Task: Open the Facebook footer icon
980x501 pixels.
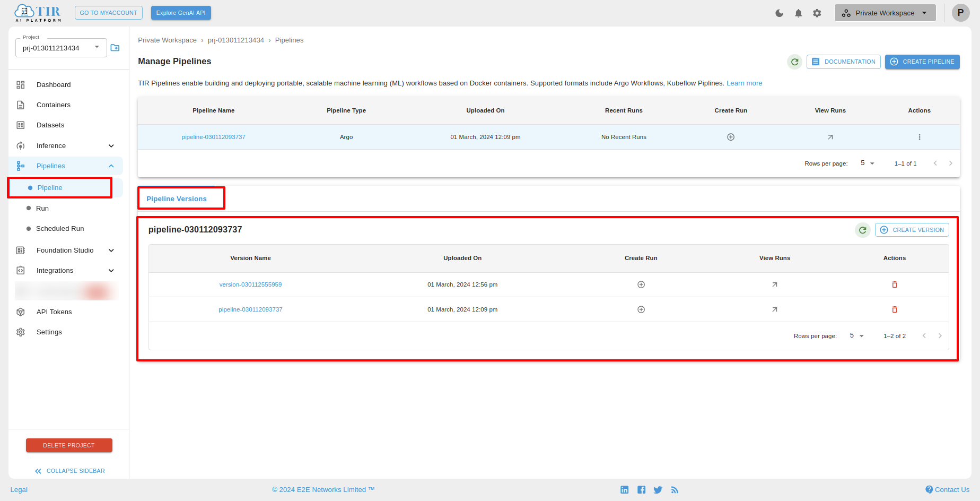Action: point(642,490)
